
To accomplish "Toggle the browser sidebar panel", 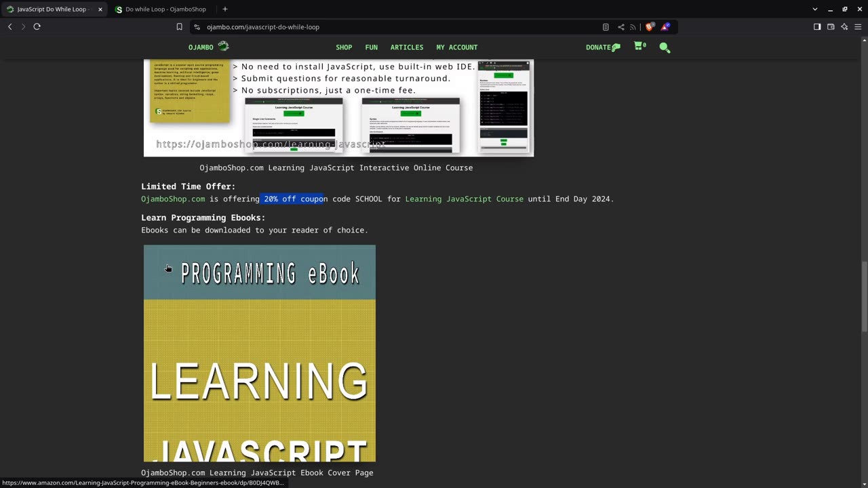I will [817, 27].
